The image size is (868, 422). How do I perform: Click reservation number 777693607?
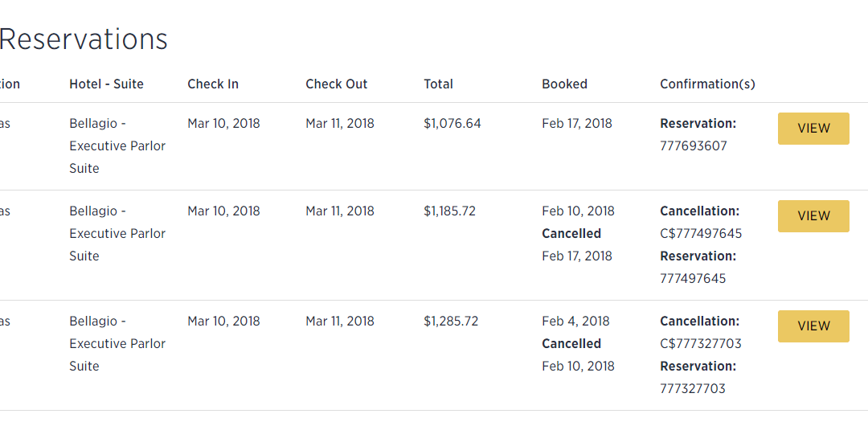point(694,146)
